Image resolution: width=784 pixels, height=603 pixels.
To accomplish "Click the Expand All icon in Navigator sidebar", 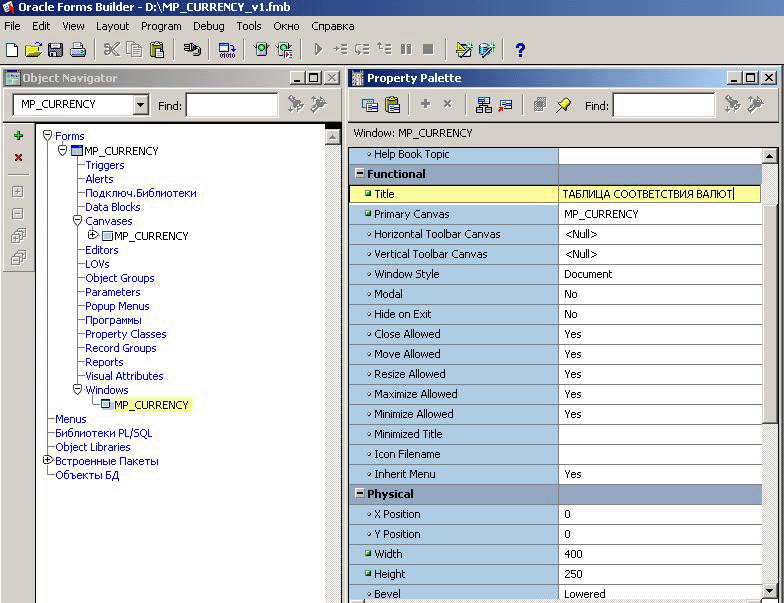I will (x=18, y=236).
